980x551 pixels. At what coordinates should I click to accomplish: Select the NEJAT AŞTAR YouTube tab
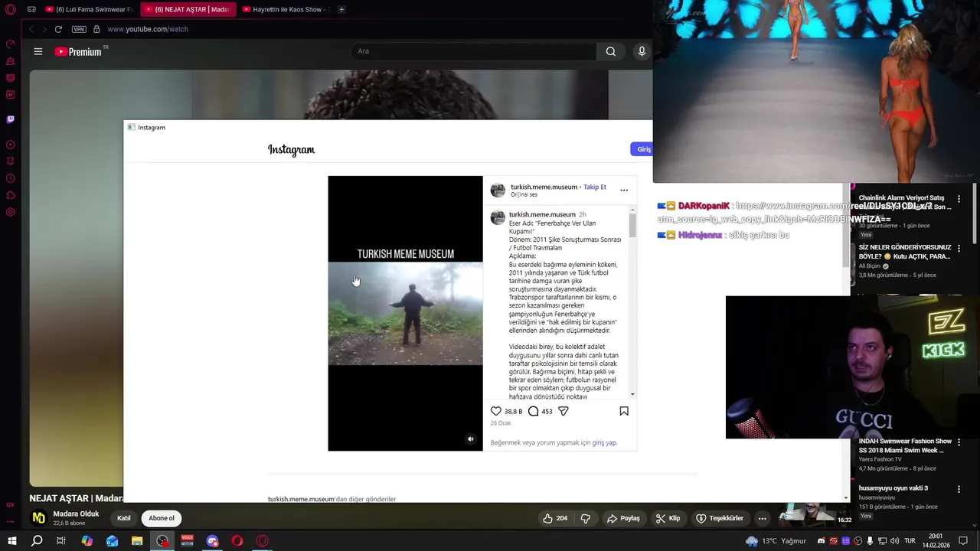point(188,10)
